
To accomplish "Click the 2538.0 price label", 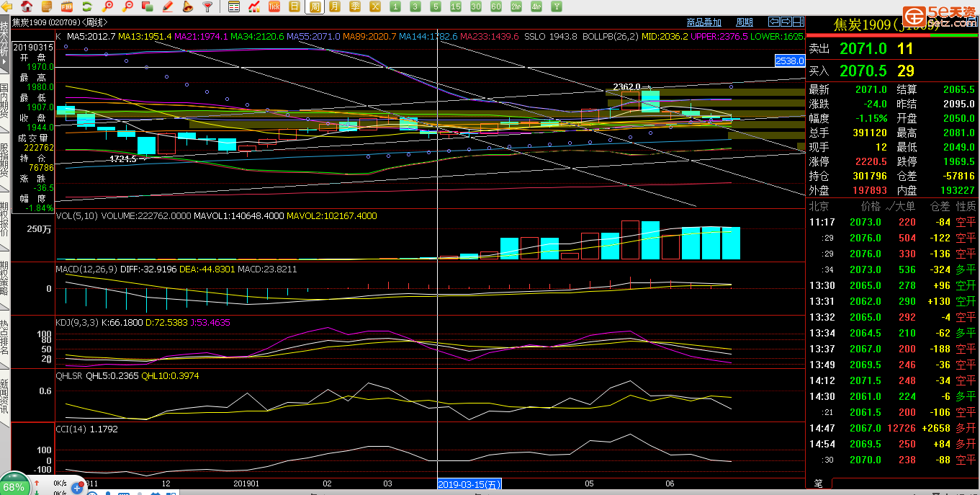I will 789,61.
